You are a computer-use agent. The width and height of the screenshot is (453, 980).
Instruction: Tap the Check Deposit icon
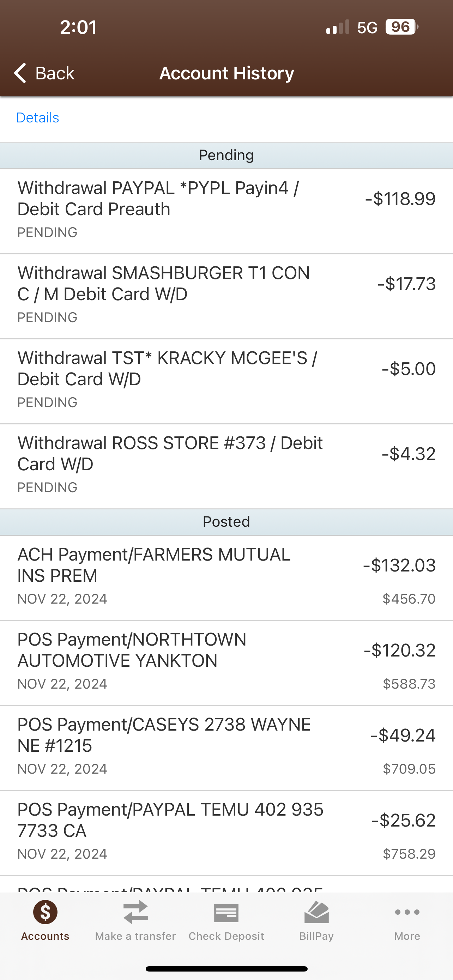pyautogui.click(x=226, y=913)
